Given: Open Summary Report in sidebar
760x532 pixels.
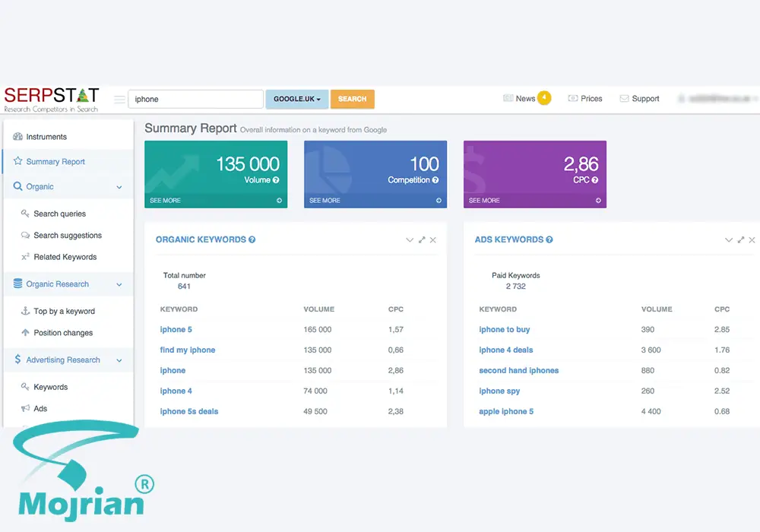Looking at the screenshot, I should 55,161.
